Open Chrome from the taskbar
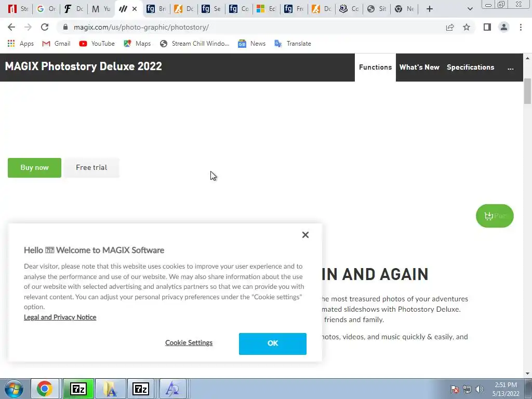 point(45,389)
